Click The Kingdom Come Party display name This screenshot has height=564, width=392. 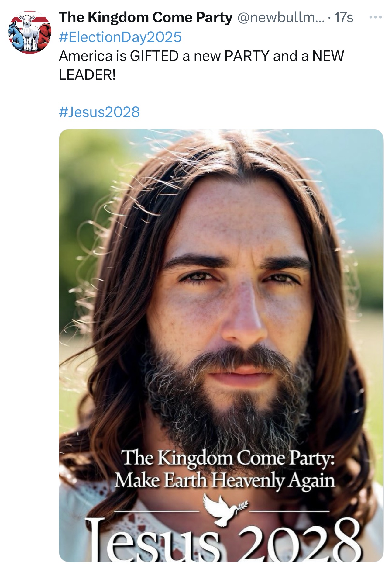(x=146, y=17)
